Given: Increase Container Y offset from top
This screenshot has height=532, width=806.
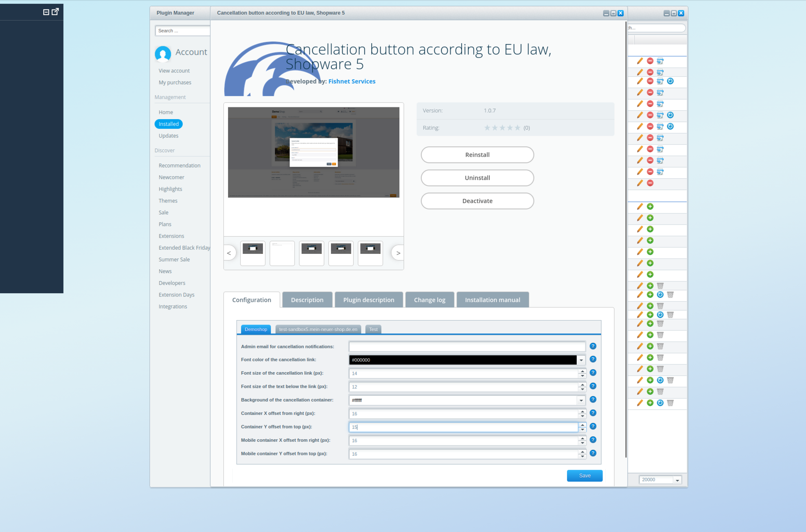Looking at the screenshot, I should coord(583,425).
